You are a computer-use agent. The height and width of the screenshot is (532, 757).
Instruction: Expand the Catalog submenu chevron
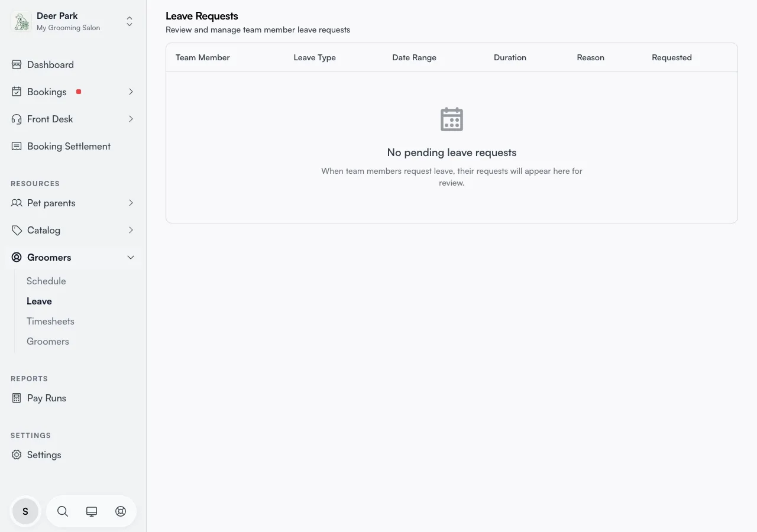131,230
